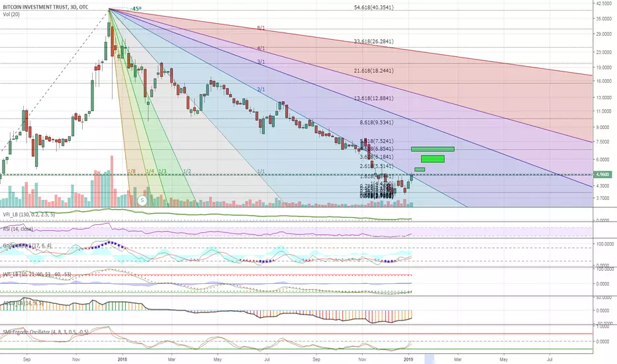Viewport: 617px width, 364px height.
Task: Click the 3.618(6.1841) Fibonacci level label
Action: [377, 157]
